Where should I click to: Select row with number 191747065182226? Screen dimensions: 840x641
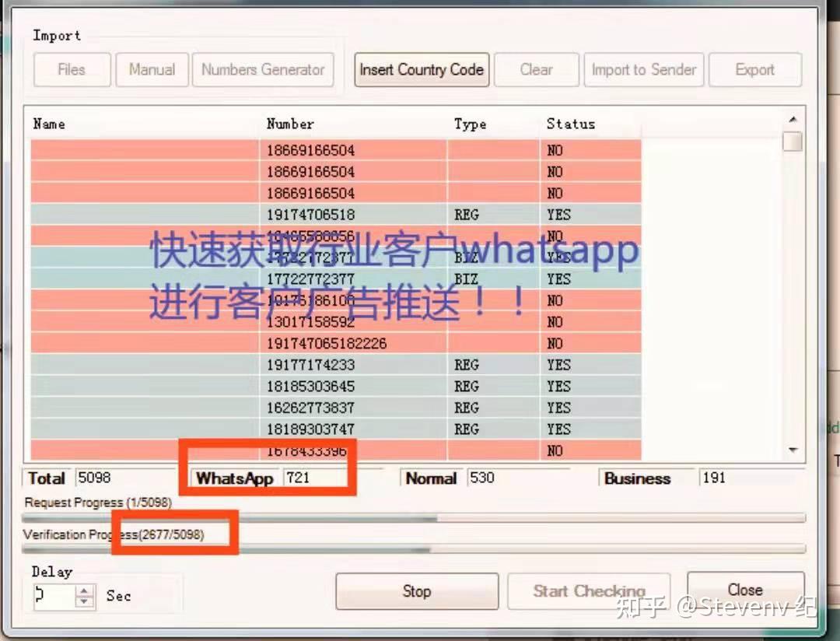pos(336,343)
